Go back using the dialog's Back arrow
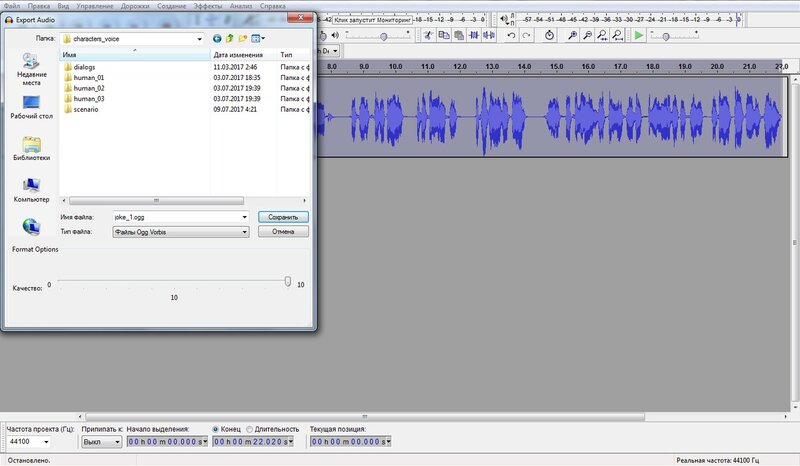This screenshot has height=466, width=800. click(x=217, y=38)
